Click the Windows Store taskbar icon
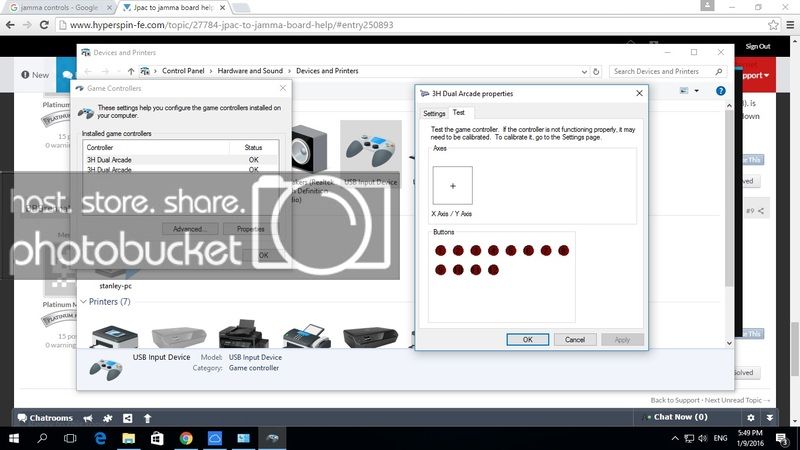The image size is (800, 450). tap(157, 438)
